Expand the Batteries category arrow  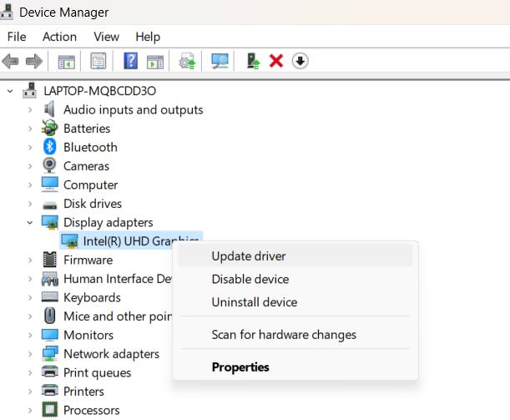[30, 129]
